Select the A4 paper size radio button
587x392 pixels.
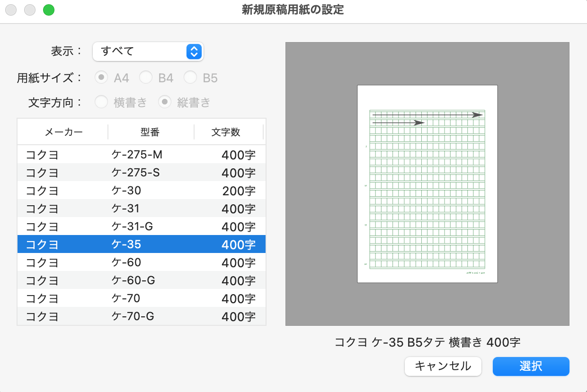click(101, 77)
